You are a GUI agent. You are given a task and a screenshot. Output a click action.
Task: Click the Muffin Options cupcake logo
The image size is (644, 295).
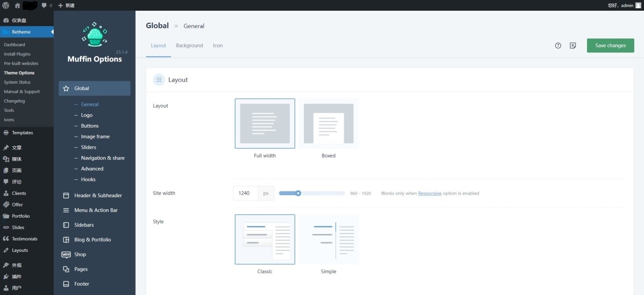(x=95, y=34)
